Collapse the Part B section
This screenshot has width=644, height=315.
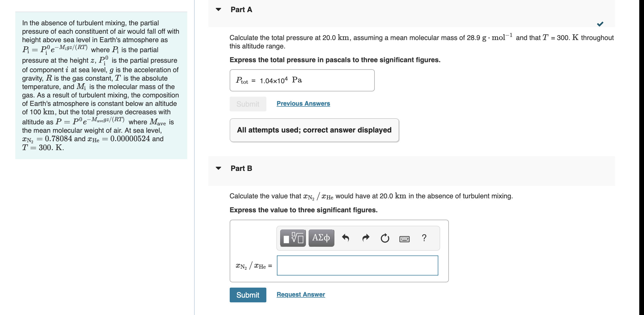(x=218, y=168)
